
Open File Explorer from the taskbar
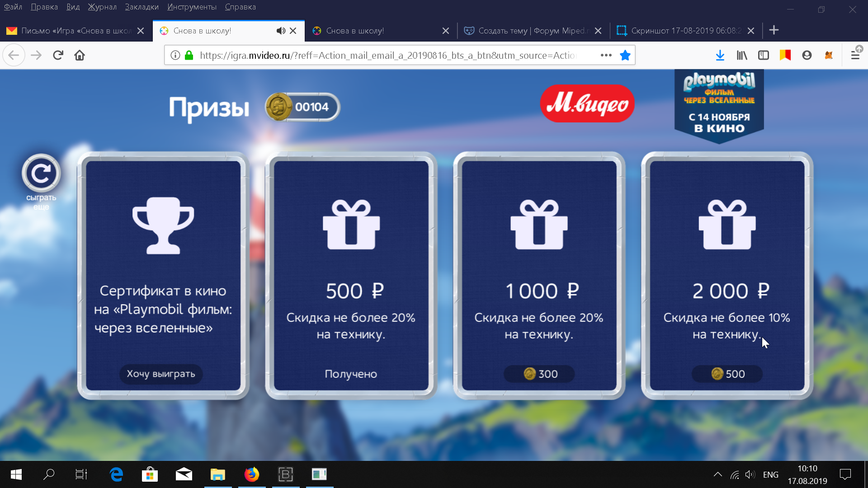(218, 474)
